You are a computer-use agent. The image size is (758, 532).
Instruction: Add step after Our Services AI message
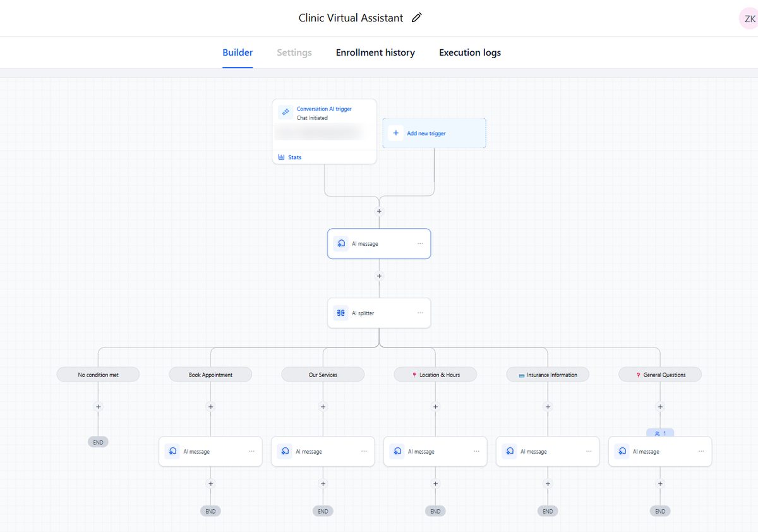323,484
